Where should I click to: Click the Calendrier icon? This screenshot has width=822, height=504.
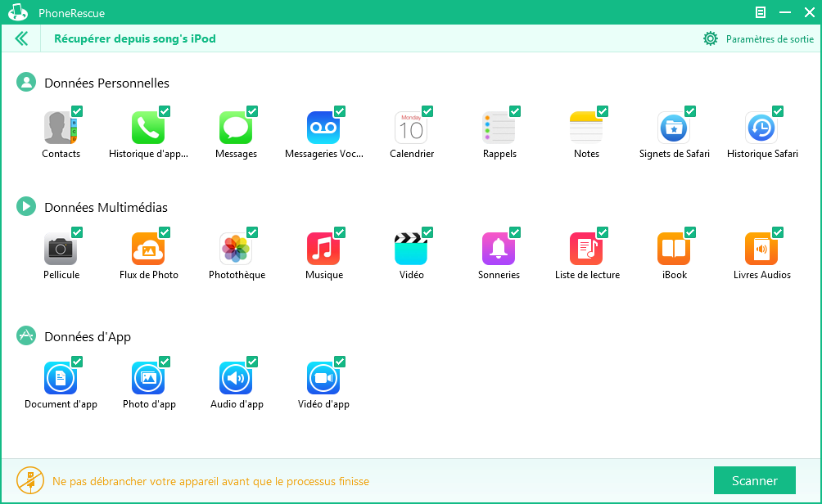click(x=410, y=128)
